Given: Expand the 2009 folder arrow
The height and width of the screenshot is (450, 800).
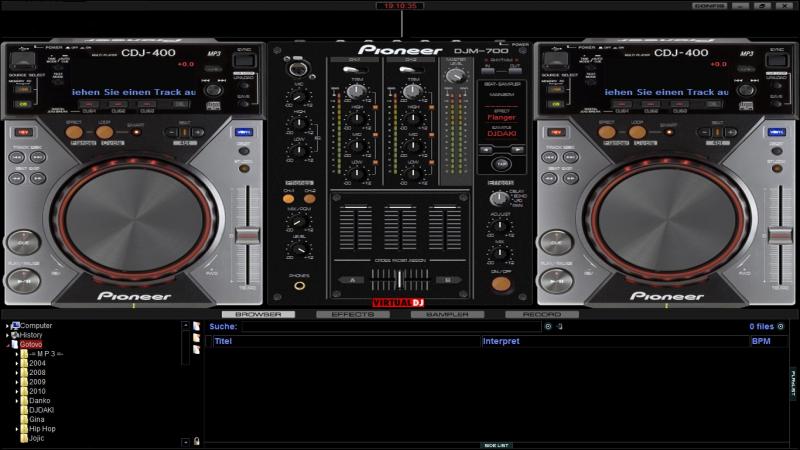Looking at the screenshot, I should click(17, 382).
